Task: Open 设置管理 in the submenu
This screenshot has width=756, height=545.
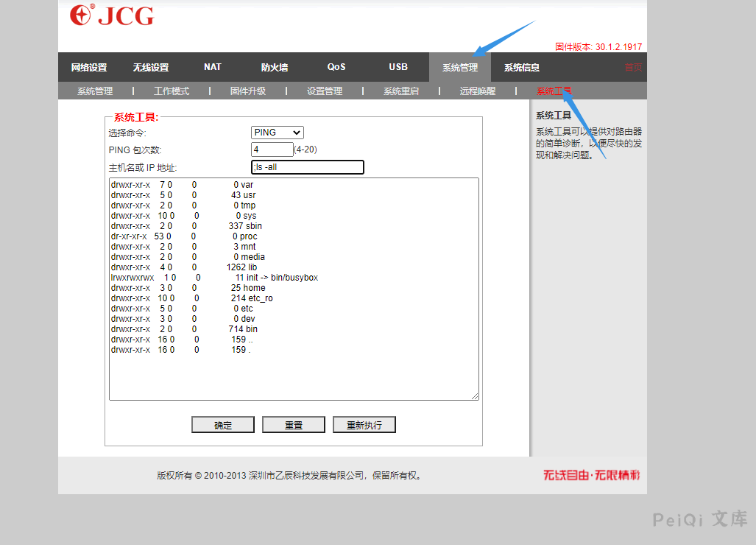Action: click(325, 91)
